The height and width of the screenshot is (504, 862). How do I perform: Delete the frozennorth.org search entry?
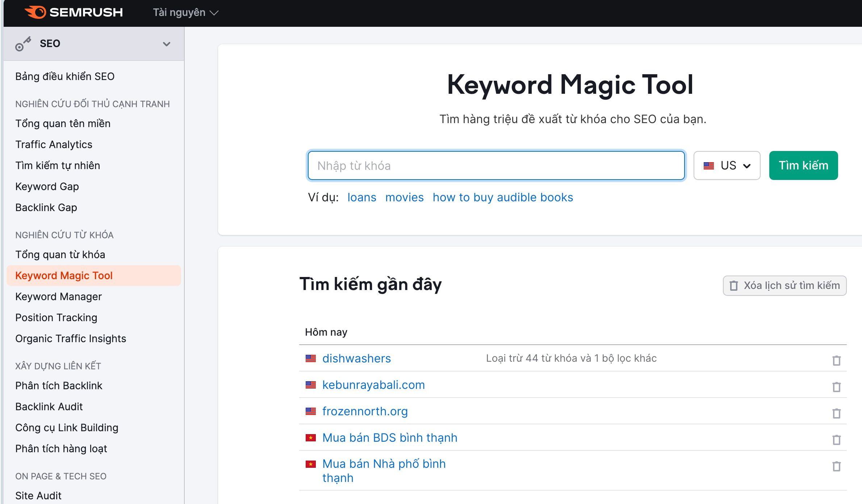click(836, 413)
